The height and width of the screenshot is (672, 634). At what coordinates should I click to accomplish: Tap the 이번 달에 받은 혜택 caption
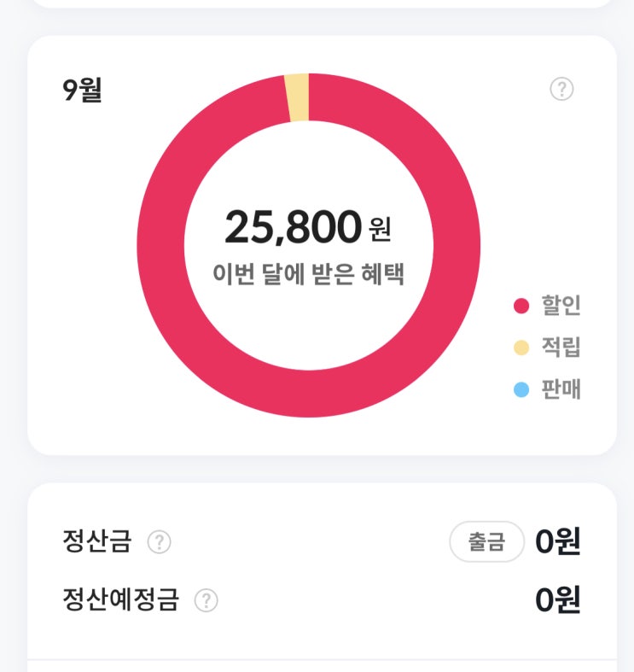pyautogui.click(x=308, y=273)
